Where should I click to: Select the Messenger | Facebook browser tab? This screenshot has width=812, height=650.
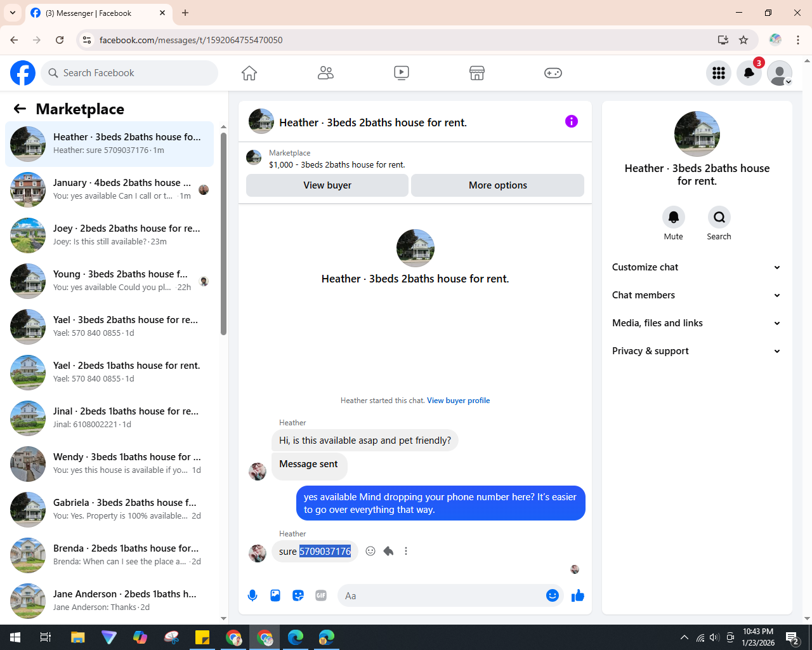click(x=98, y=13)
